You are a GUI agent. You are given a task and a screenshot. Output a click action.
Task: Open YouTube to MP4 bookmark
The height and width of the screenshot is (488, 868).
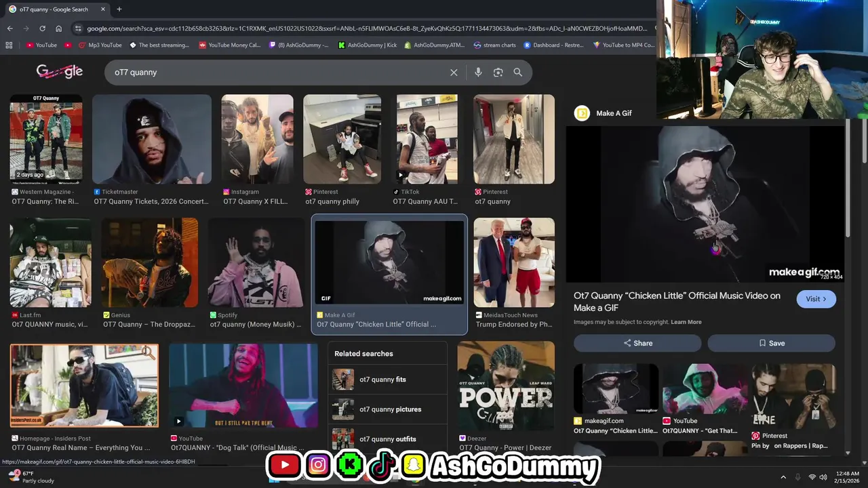624,45
